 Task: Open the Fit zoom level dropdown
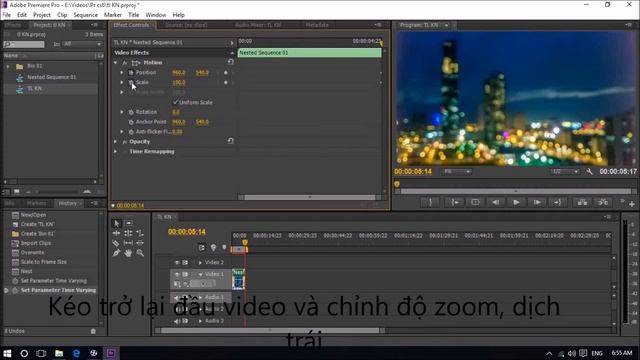456,172
